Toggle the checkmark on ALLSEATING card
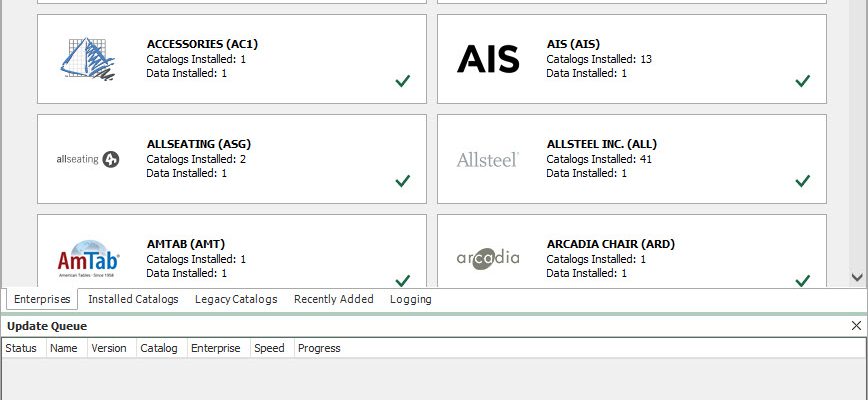Screen dimensions: 868x400 (x=403, y=181)
